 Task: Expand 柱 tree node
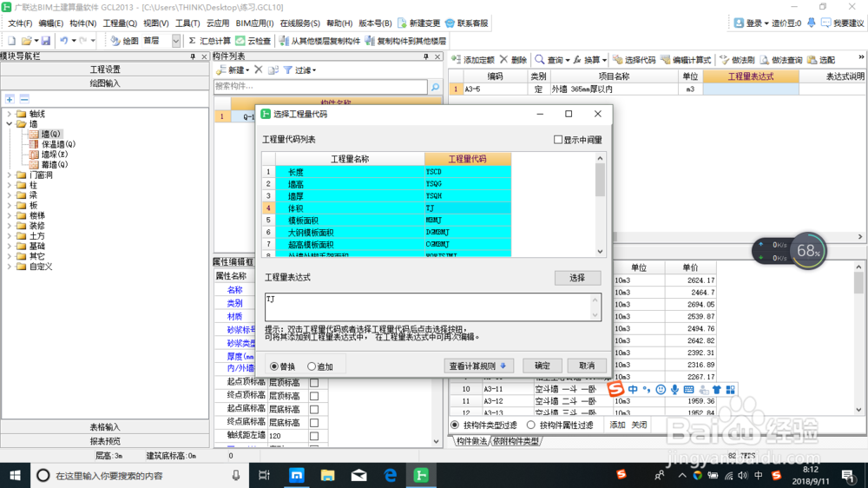coord(9,185)
